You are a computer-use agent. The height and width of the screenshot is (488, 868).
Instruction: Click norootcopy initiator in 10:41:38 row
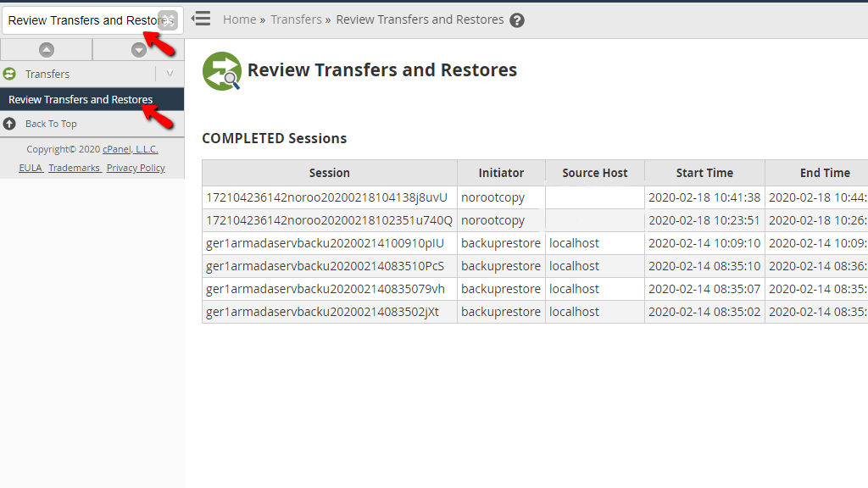492,198
